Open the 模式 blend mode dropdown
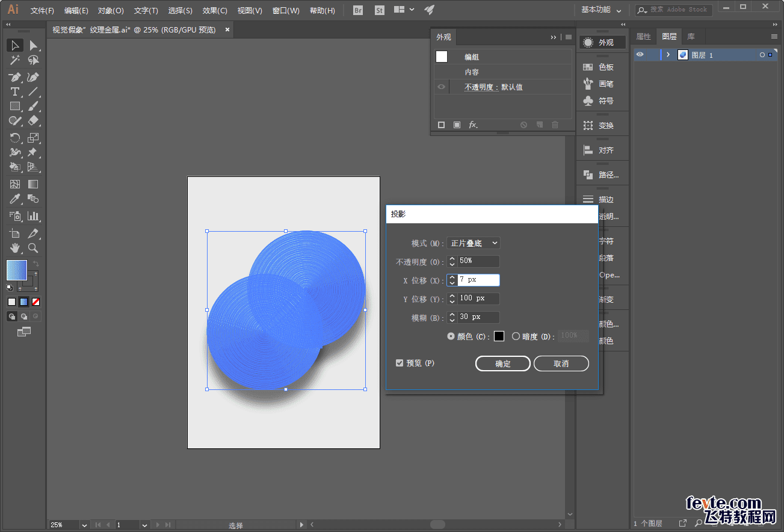Screen dimensions: 784x532 [x=474, y=243]
